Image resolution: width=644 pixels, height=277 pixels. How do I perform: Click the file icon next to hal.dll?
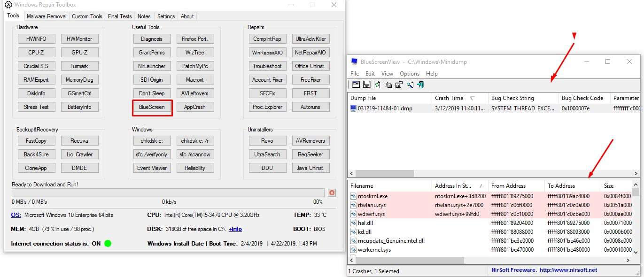point(353,223)
